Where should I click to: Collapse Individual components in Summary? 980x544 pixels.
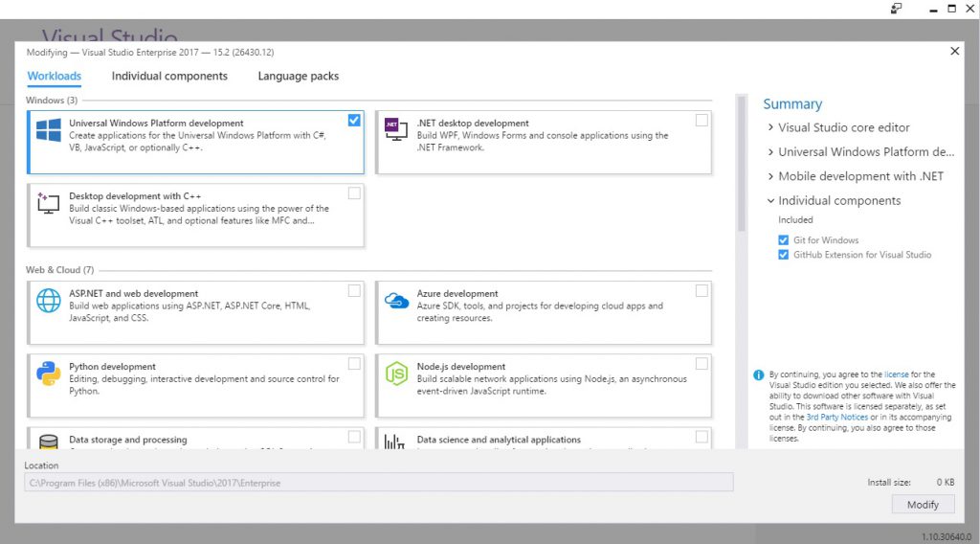(770, 201)
